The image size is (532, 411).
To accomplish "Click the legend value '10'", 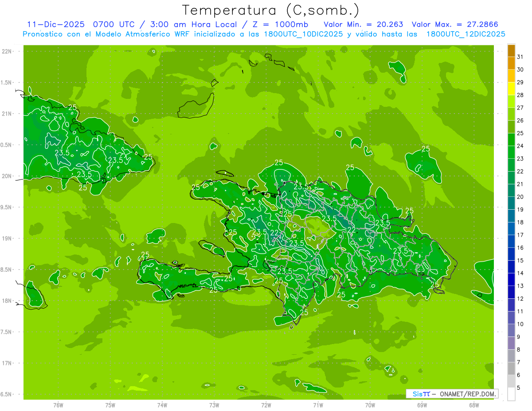I will (520, 324).
